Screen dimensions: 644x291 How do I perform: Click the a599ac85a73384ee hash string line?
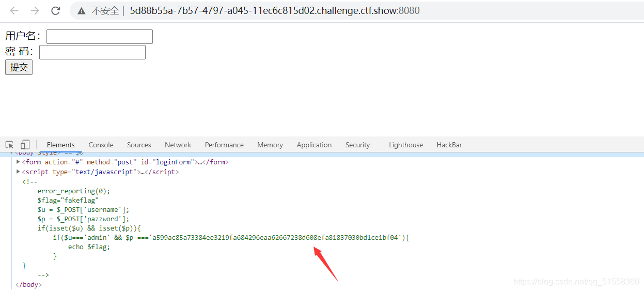coord(231,237)
